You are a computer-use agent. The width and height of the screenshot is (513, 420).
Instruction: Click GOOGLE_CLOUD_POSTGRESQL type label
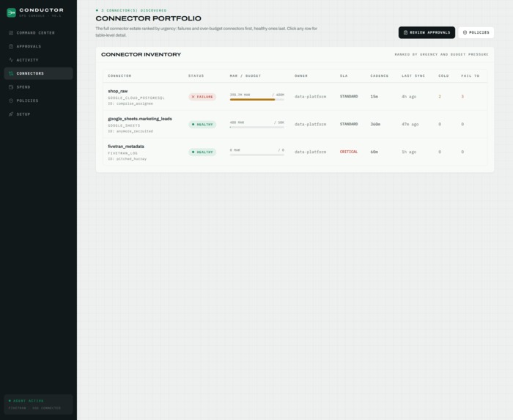[136, 97]
